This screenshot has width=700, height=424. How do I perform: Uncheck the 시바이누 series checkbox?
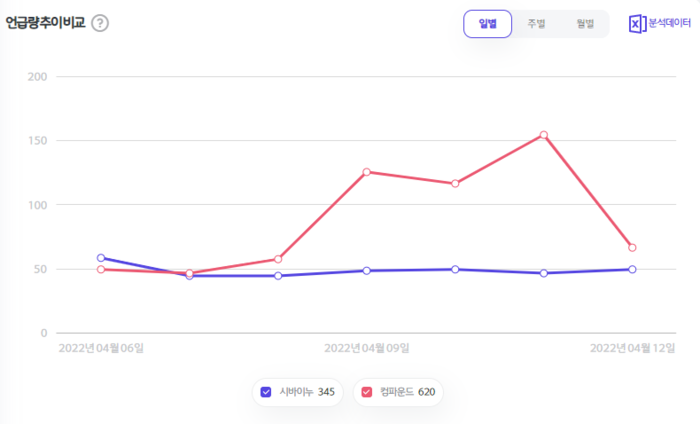pyautogui.click(x=266, y=392)
